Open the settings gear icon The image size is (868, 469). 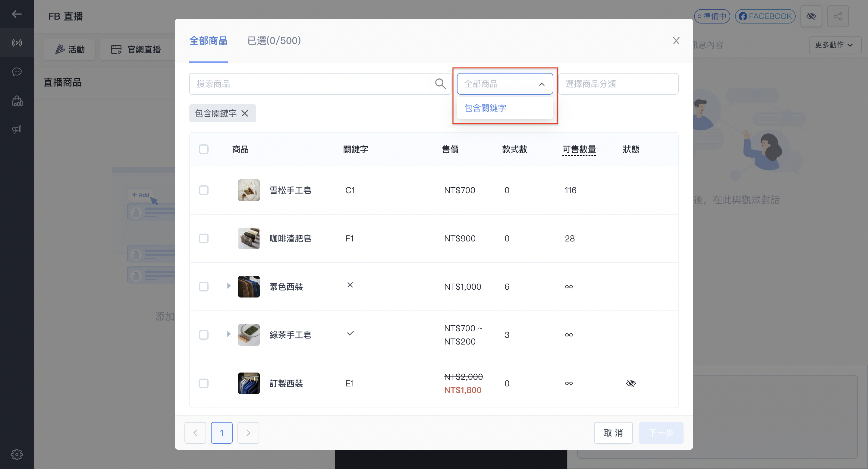(17, 455)
